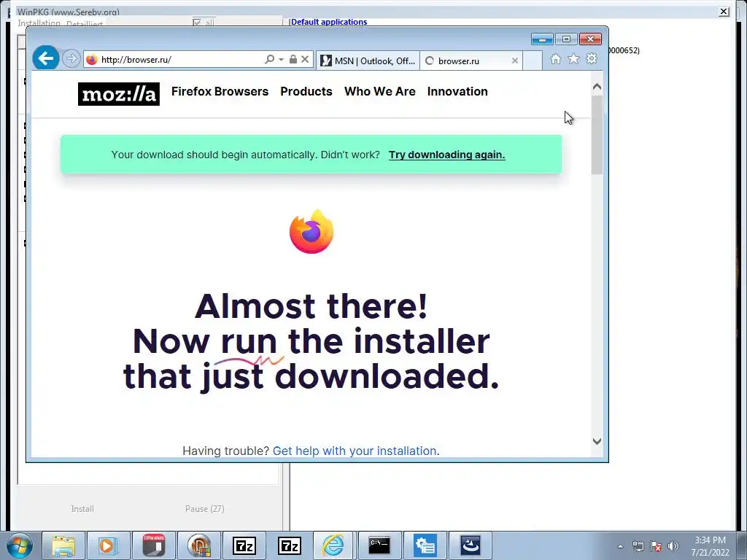
Task: Close the Internet Explorer window
Action: (x=590, y=39)
